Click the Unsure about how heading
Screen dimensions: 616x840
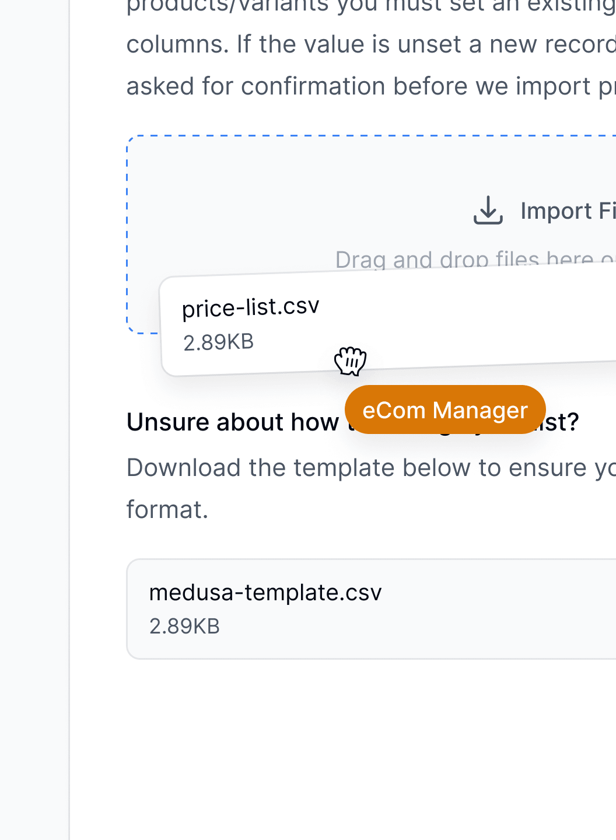point(233,422)
